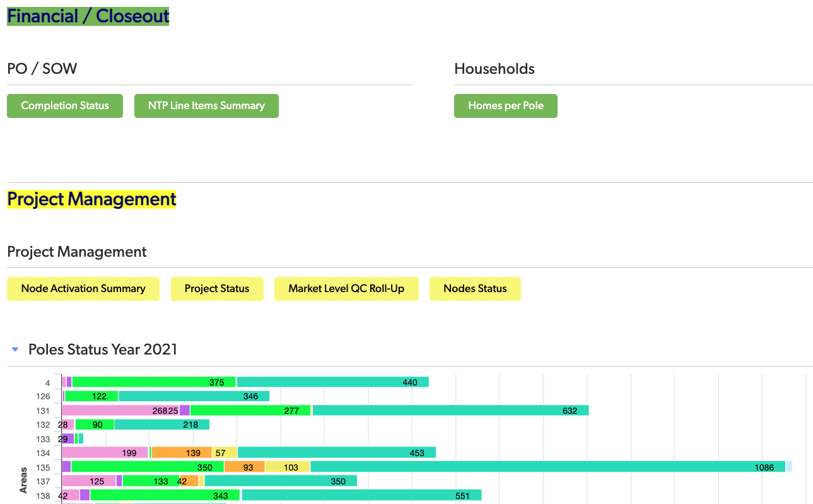Screen dimensions: 813x504
Task: Go to Nodes Status
Action: 475,289
